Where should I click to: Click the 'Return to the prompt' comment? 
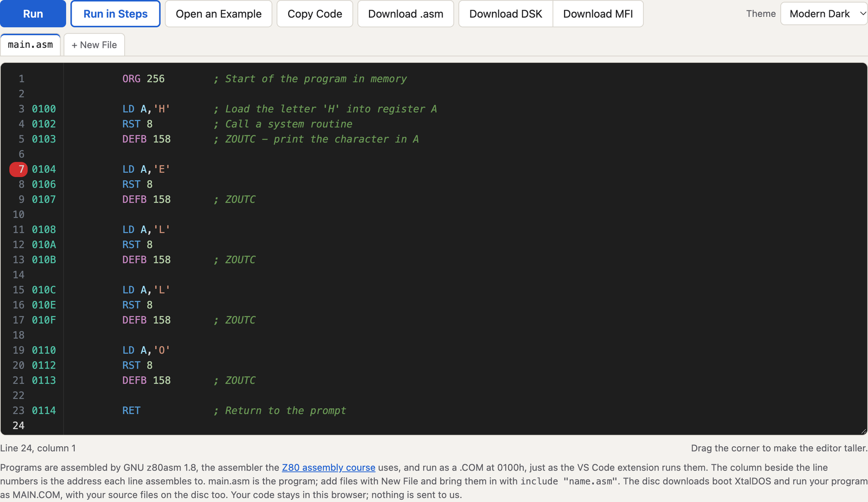280,410
